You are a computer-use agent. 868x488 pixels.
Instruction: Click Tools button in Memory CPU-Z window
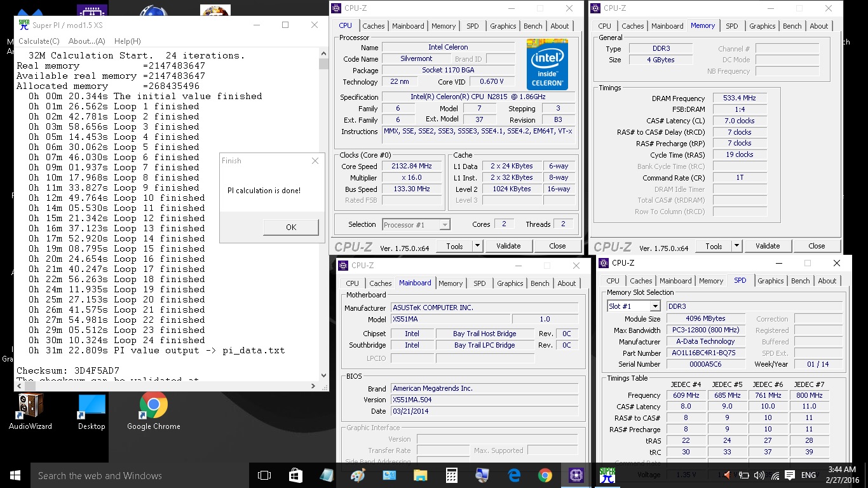click(714, 246)
